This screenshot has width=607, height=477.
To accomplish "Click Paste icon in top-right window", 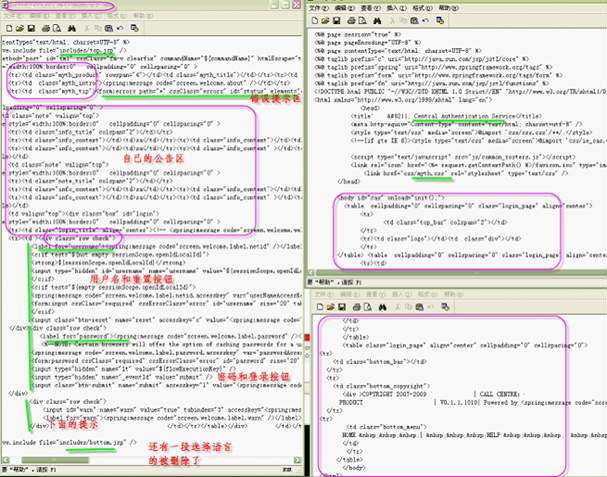I will coord(414,21).
